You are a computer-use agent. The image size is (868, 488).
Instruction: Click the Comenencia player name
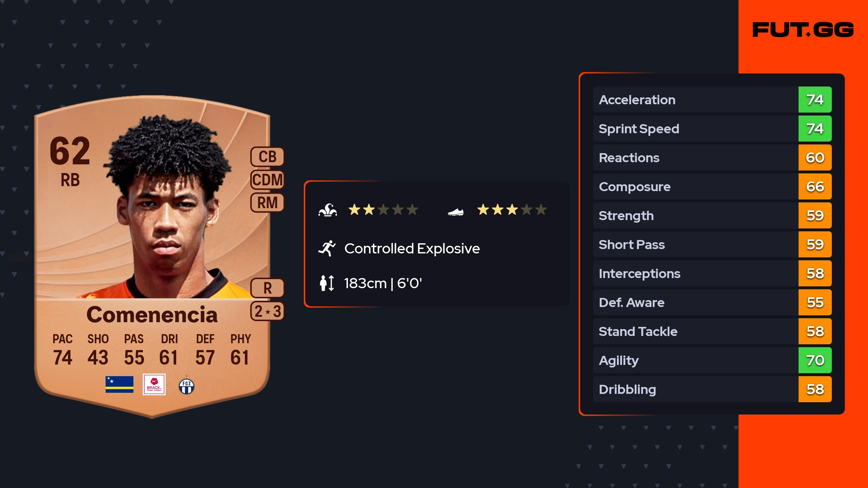[x=152, y=314]
